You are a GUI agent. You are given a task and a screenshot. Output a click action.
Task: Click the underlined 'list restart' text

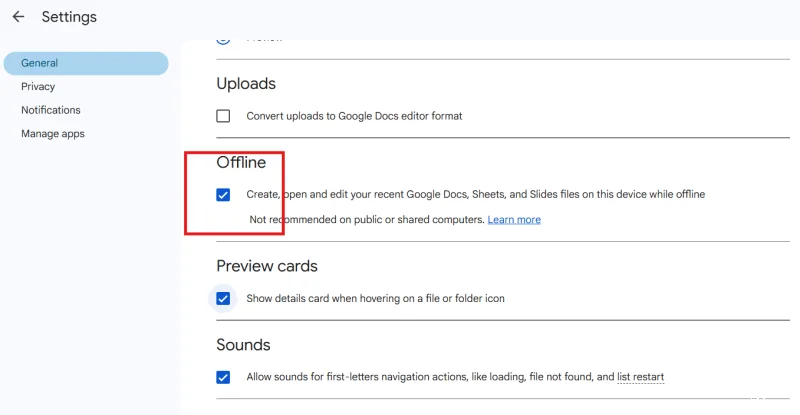tap(640, 377)
